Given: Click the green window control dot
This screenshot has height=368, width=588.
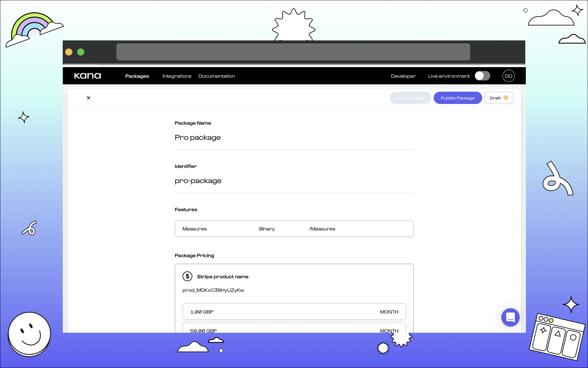Looking at the screenshot, I should (81, 52).
